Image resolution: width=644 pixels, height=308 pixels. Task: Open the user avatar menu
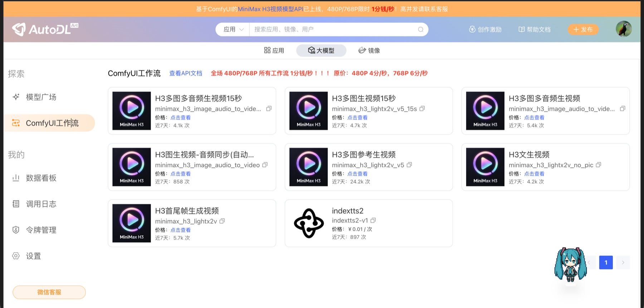[624, 29]
